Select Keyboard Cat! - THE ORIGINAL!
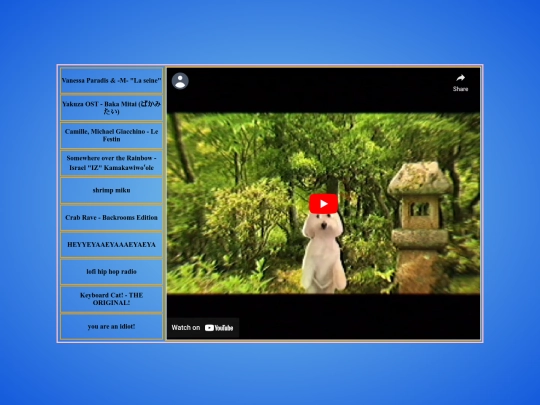Image resolution: width=540 pixels, height=405 pixels. (x=112, y=299)
